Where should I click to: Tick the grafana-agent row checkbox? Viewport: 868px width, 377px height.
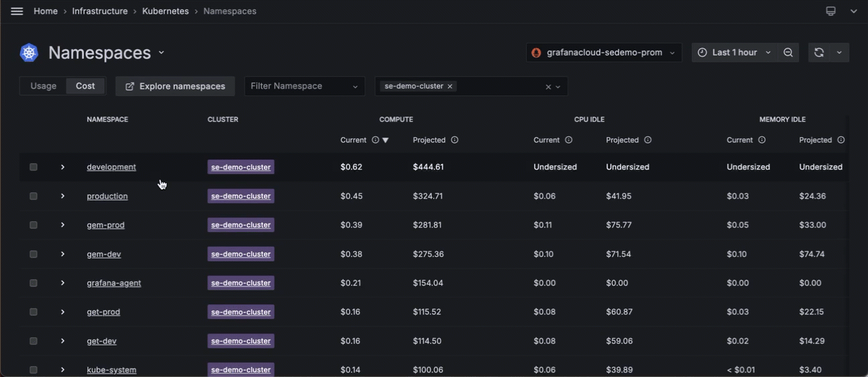(34, 283)
